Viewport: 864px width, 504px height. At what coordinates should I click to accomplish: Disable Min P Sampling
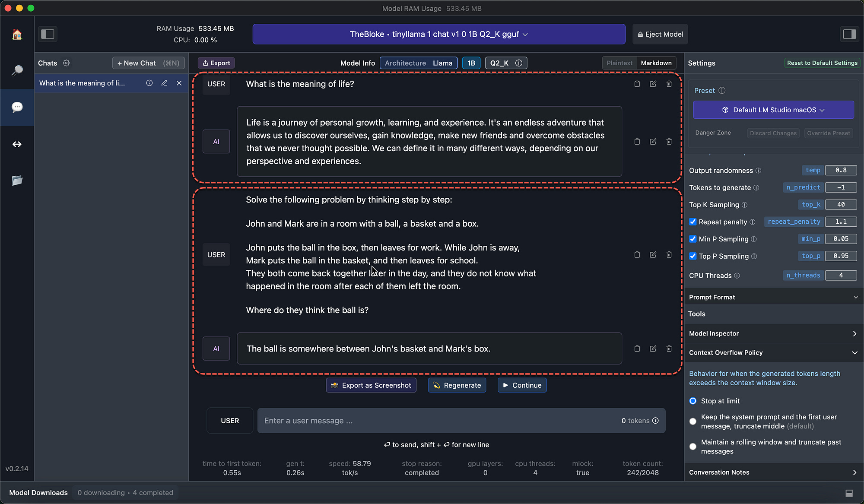692,239
